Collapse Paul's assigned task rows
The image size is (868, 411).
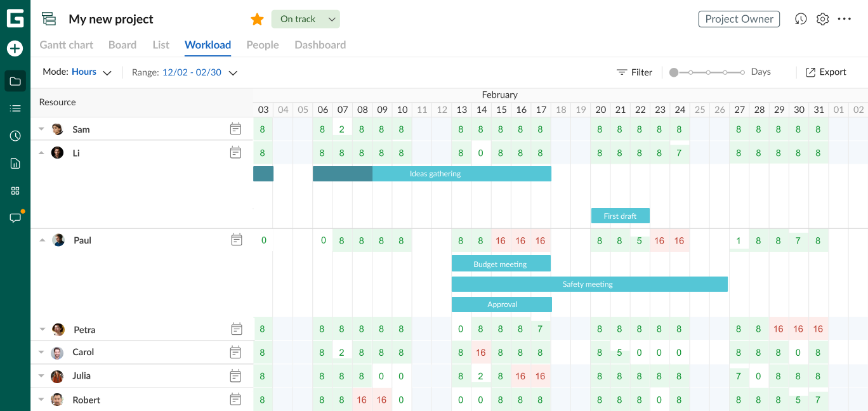tap(42, 240)
